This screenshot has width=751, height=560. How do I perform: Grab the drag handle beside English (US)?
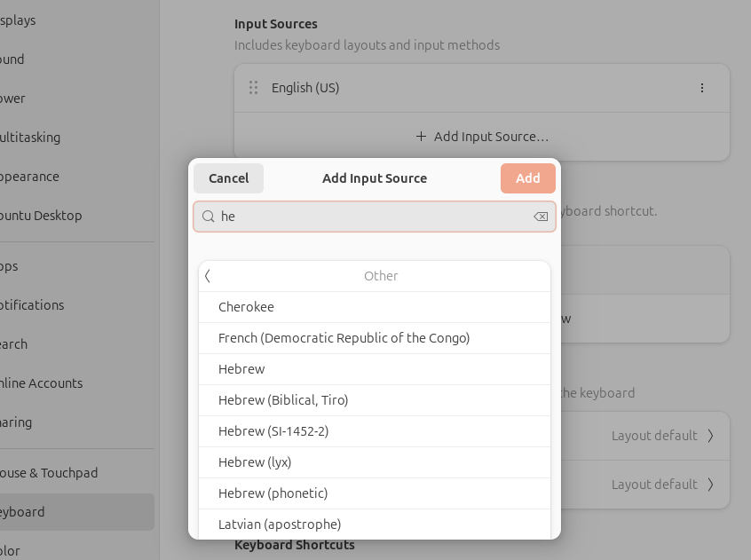click(x=253, y=88)
